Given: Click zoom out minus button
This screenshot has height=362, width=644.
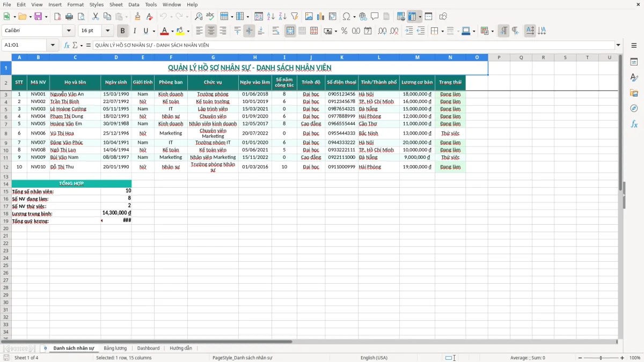Looking at the screenshot, I should [x=579, y=358].
